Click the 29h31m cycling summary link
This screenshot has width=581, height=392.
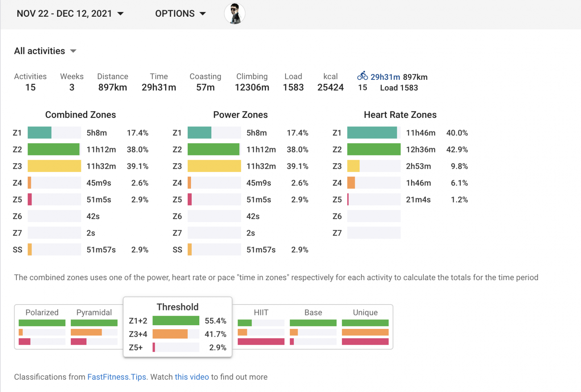[385, 77]
